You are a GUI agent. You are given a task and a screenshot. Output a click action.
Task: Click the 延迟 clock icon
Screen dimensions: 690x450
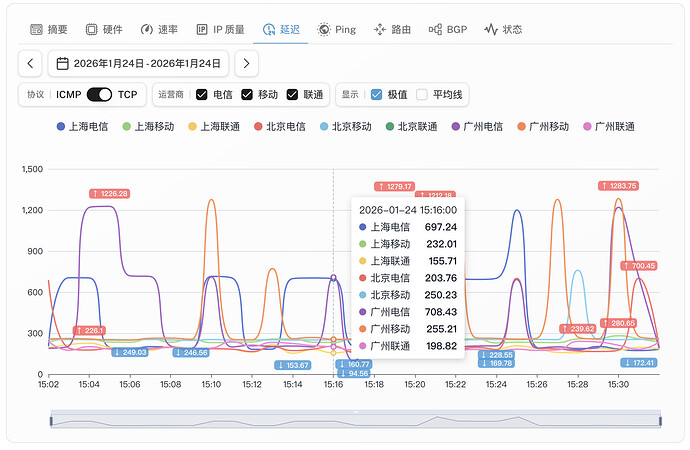(268, 29)
